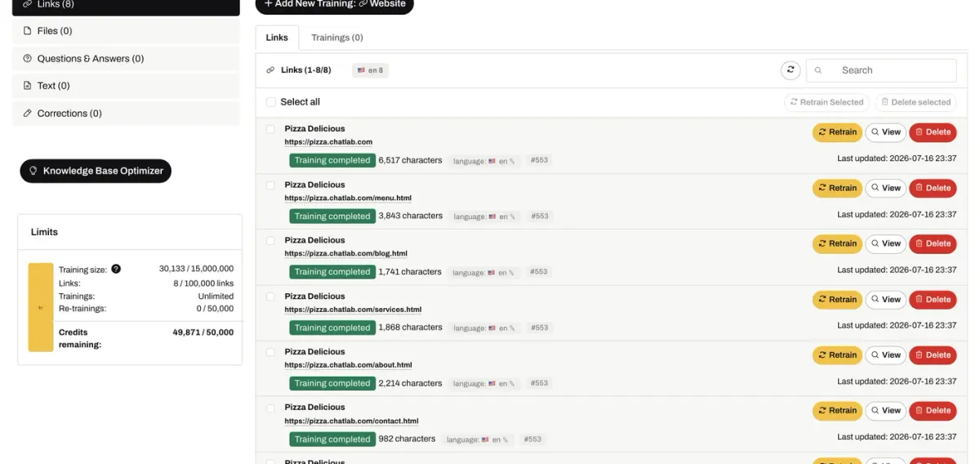Click the #553 tag on menu.html row
The width and height of the screenshot is (980, 464).
tap(539, 216)
